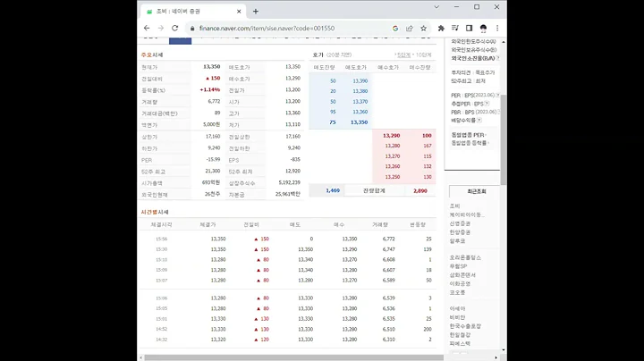Image resolution: width=644 pixels, height=361 pixels.
Task: Open a new tab with plus button
Action: pos(256,12)
